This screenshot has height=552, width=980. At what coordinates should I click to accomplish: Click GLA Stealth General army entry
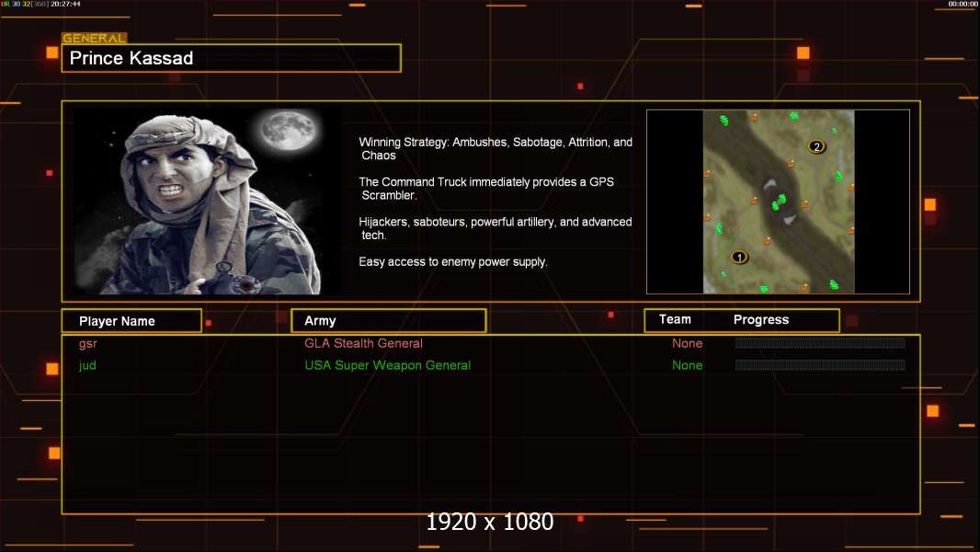point(363,343)
